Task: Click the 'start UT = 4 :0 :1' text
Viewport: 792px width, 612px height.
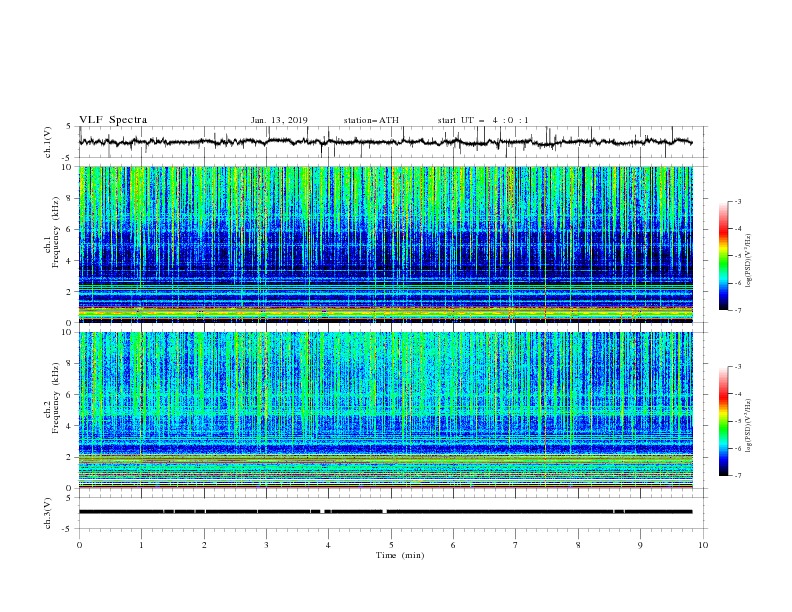Action: [483, 120]
